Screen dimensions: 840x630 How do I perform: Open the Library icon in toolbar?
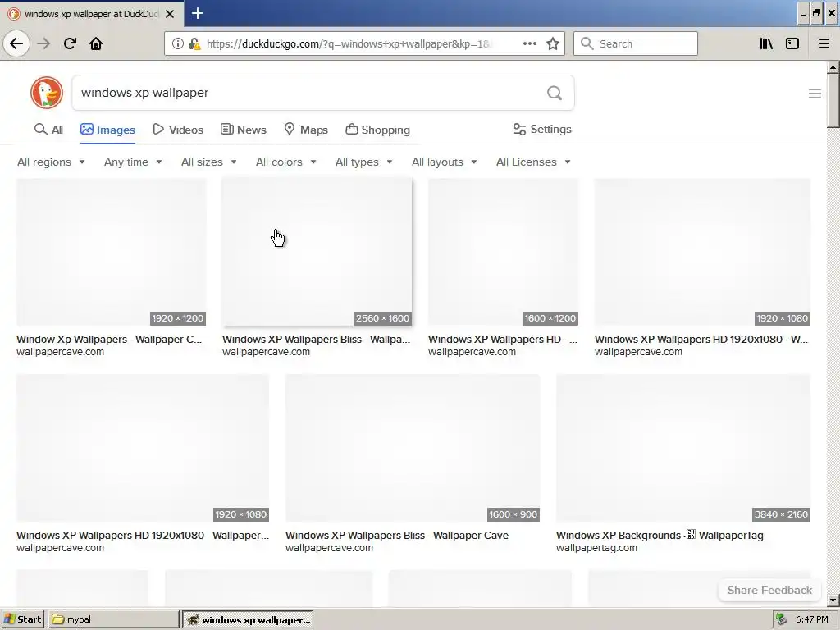coord(766,43)
